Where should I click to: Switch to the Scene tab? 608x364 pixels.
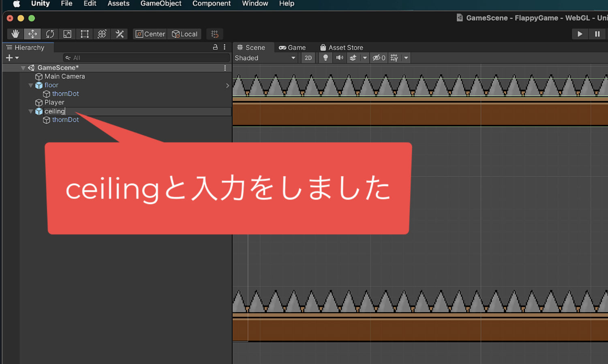[x=251, y=47]
